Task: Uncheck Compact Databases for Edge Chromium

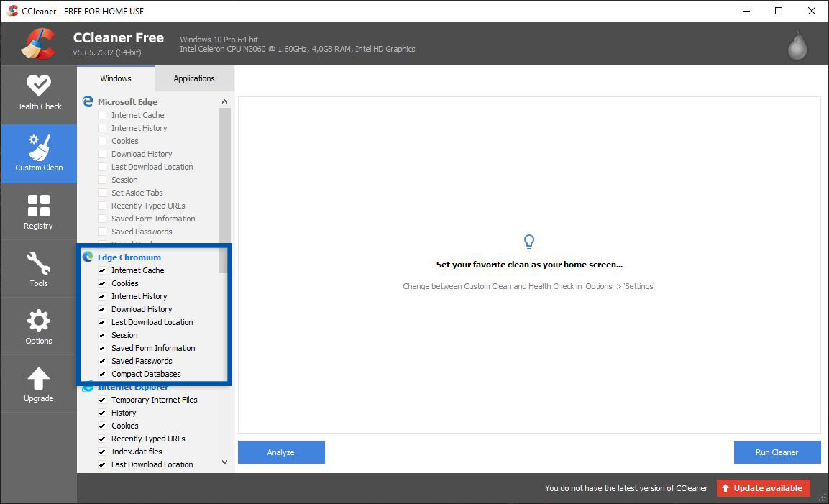Action: [103, 374]
